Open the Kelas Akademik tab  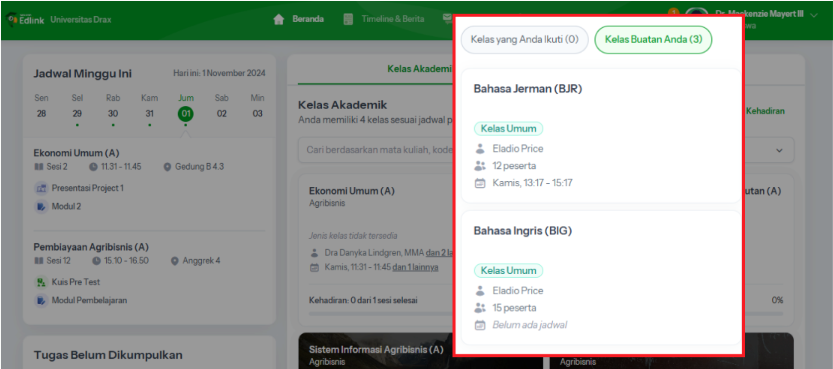pos(419,68)
